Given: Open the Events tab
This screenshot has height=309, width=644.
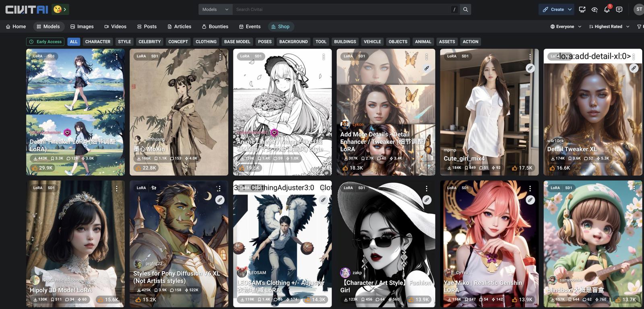Looking at the screenshot, I should click(x=250, y=27).
